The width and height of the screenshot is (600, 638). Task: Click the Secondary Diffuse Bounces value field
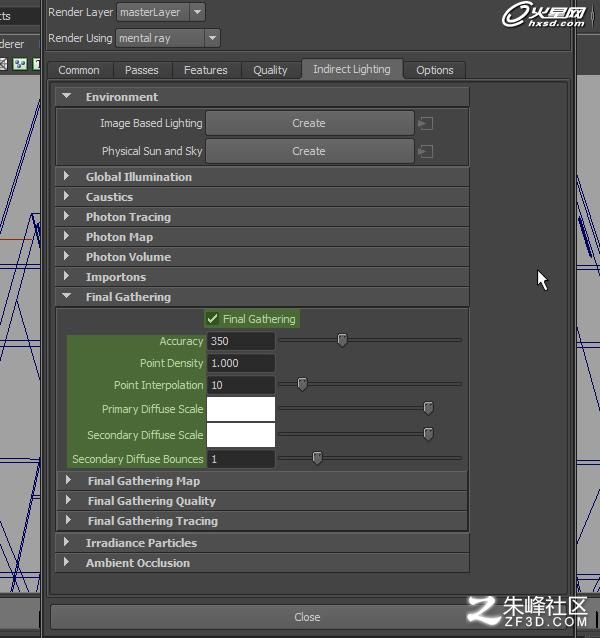tap(241, 459)
